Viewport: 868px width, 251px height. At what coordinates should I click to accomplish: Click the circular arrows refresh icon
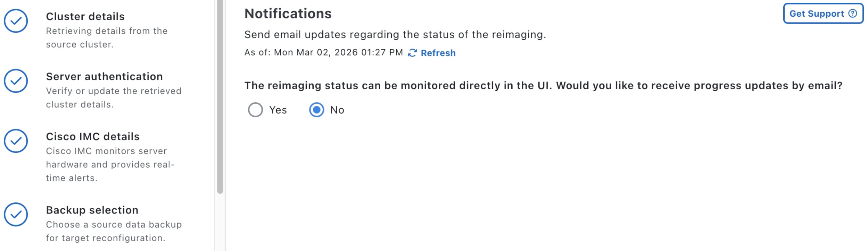pyautogui.click(x=412, y=53)
